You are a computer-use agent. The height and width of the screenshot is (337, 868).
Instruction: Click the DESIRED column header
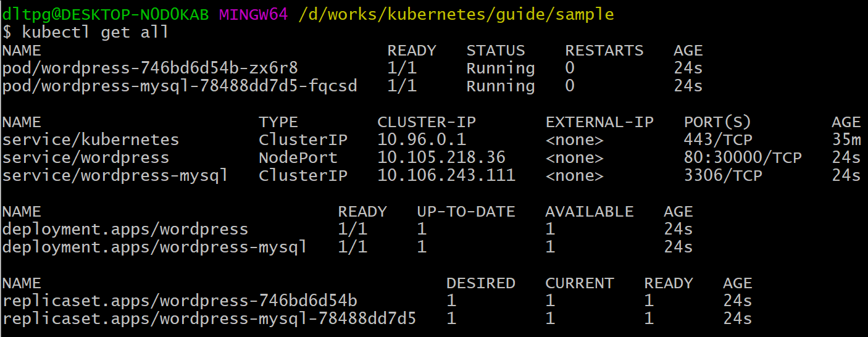(x=481, y=283)
